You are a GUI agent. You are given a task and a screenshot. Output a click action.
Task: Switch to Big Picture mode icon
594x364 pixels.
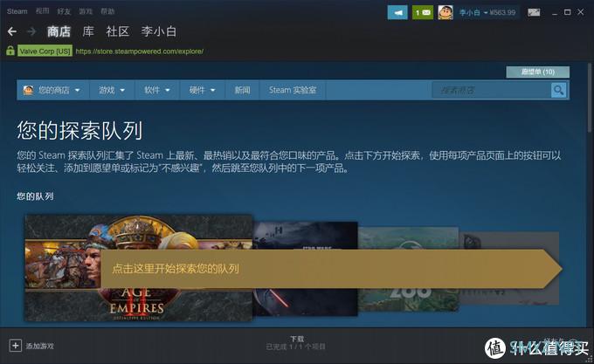pyautogui.click(x=534, y=12)
